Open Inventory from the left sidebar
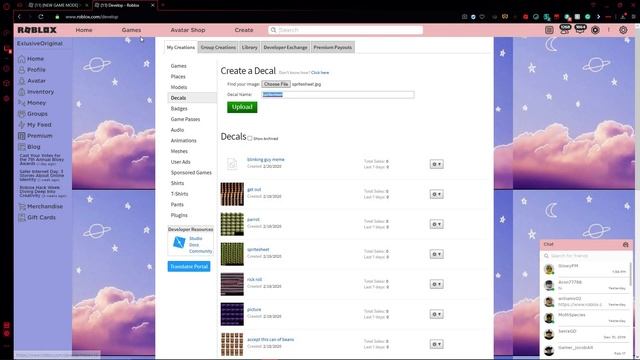Image resolution: width=640 pixels, height=360 pixels. (36, 92)
